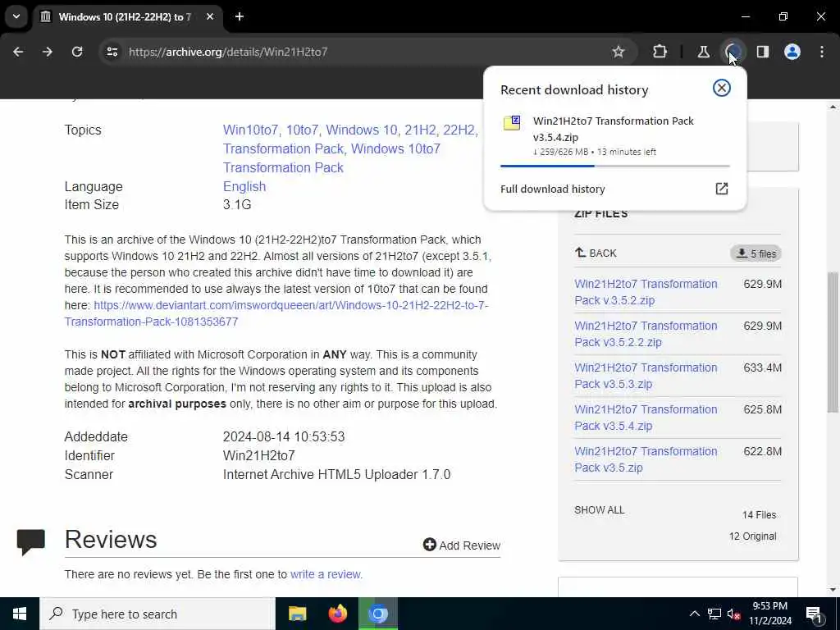840x630 pixels.
Task: Open full download history in new tab
Action: tap(722, 189)
